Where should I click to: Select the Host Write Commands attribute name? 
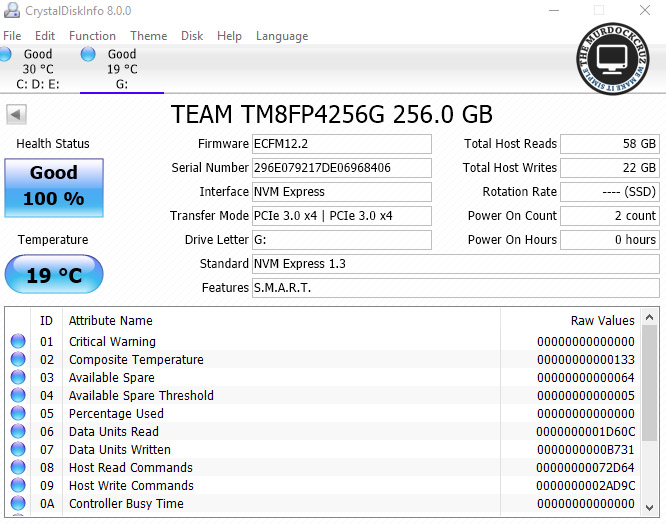[131, 485]
